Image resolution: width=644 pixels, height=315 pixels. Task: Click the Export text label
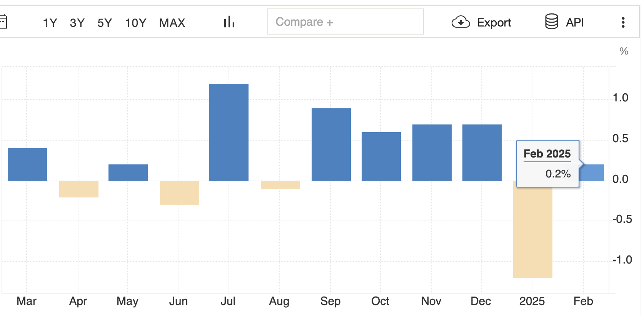(x=494, y=23)
